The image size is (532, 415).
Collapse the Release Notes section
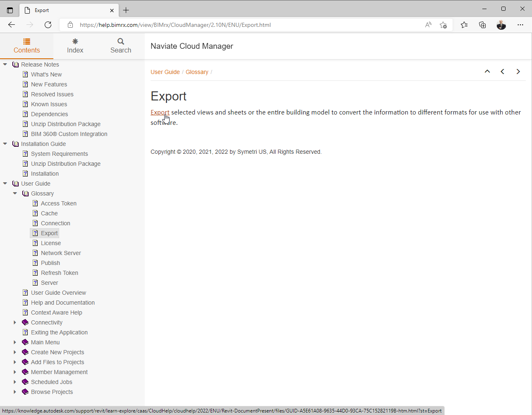[5, 64]
